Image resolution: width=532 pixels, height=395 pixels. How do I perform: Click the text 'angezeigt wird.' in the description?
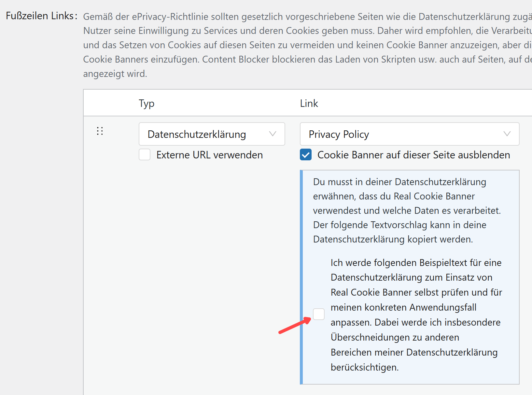[115, 74]
